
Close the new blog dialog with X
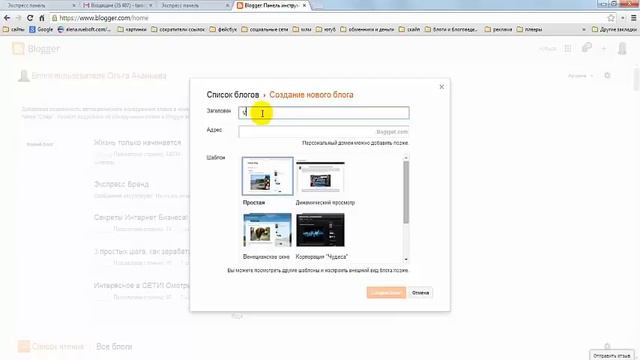[442, 87]
